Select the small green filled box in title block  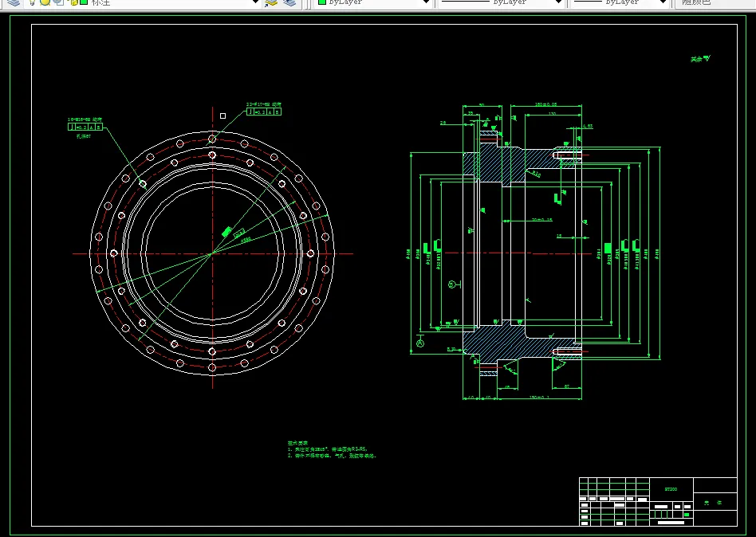tap(687, 515)
